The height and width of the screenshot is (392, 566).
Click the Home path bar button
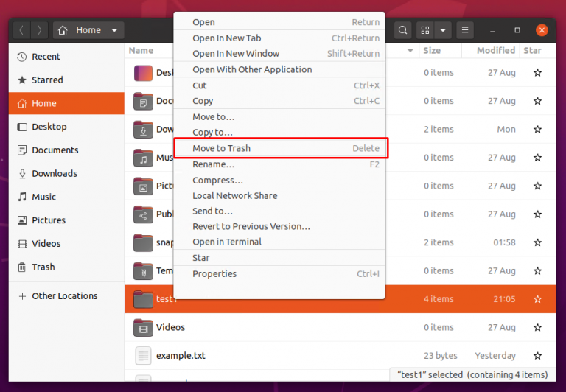tap(88, 30)
